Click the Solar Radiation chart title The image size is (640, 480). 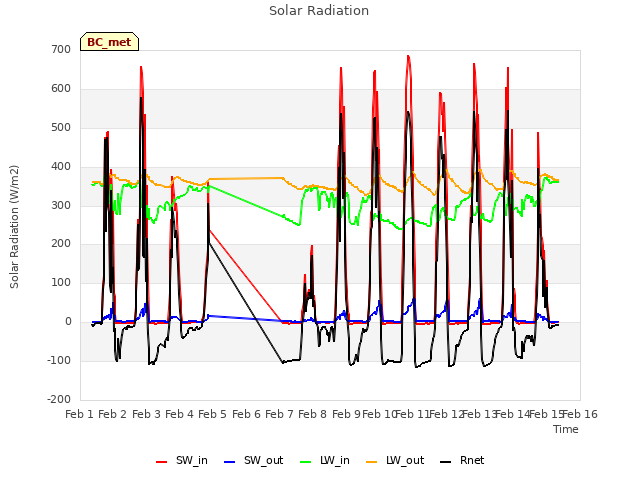click(x=319, y=11)
